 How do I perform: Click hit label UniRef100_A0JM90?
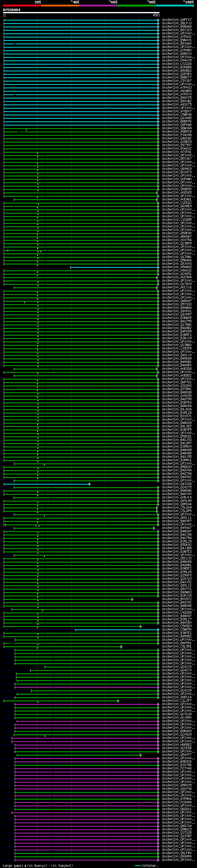(x=177, y=717)
